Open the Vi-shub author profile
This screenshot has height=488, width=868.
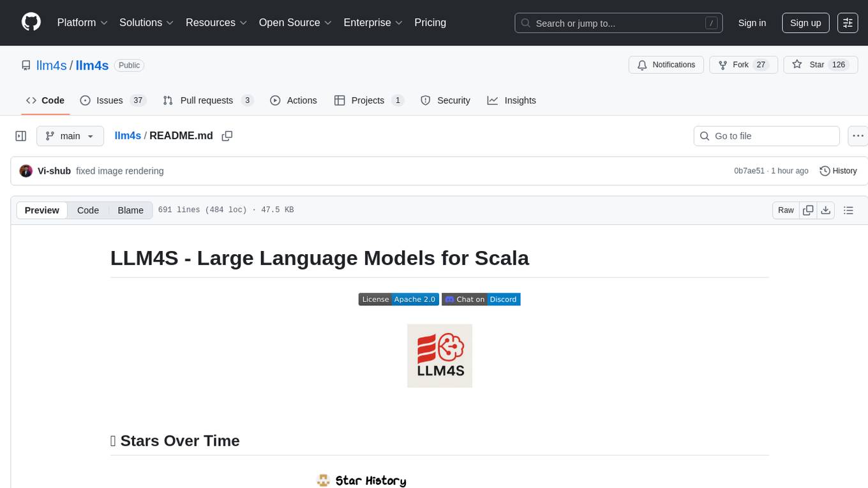point(54,171)
